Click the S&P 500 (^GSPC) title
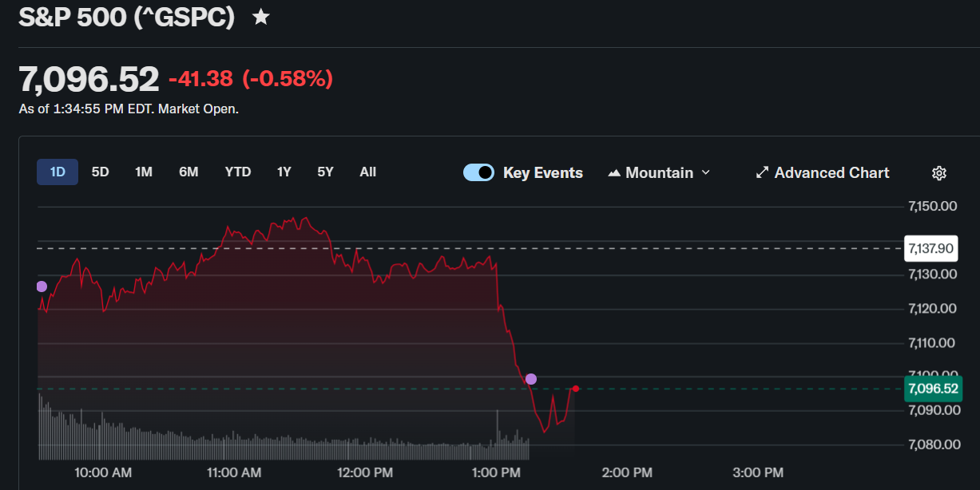 coord(126,17)
